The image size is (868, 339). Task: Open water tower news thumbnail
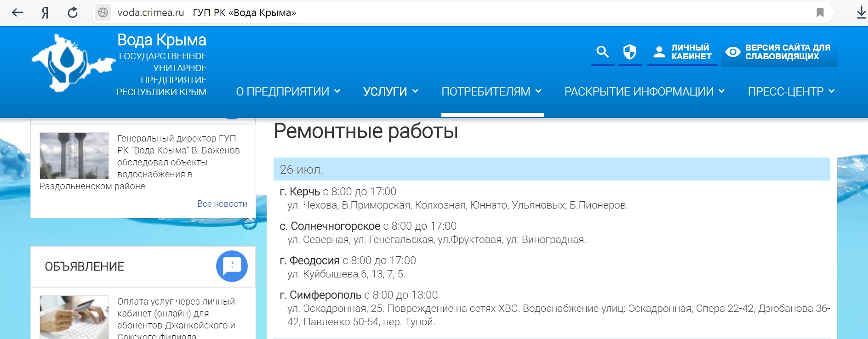pyautogui.click(x=74, y=155)
